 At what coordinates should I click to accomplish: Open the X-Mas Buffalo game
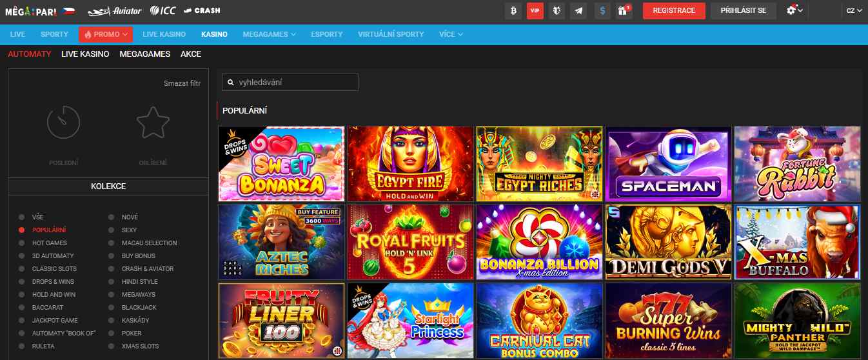pyautogui.click(x=797, y=242)
